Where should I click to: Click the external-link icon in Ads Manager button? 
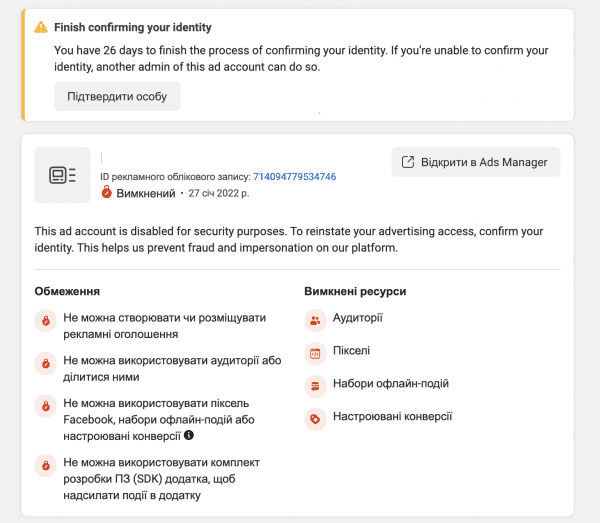[408, 162]
